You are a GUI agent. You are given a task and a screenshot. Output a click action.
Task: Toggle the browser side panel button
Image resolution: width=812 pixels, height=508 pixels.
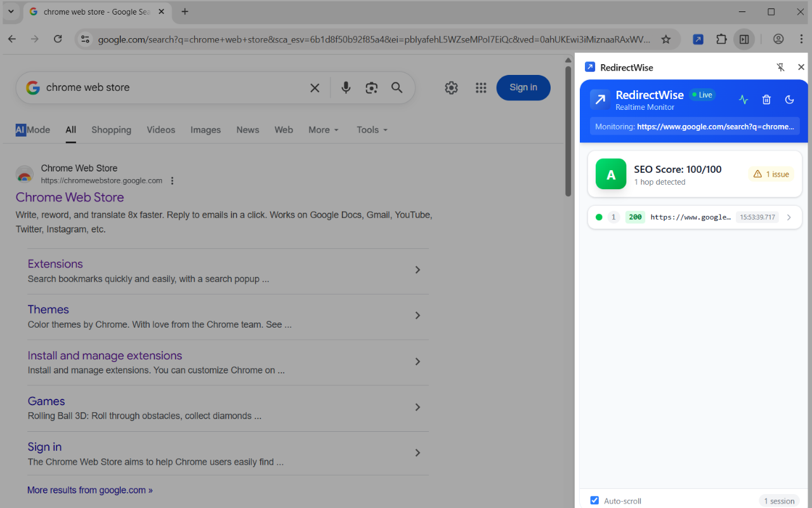744,39
